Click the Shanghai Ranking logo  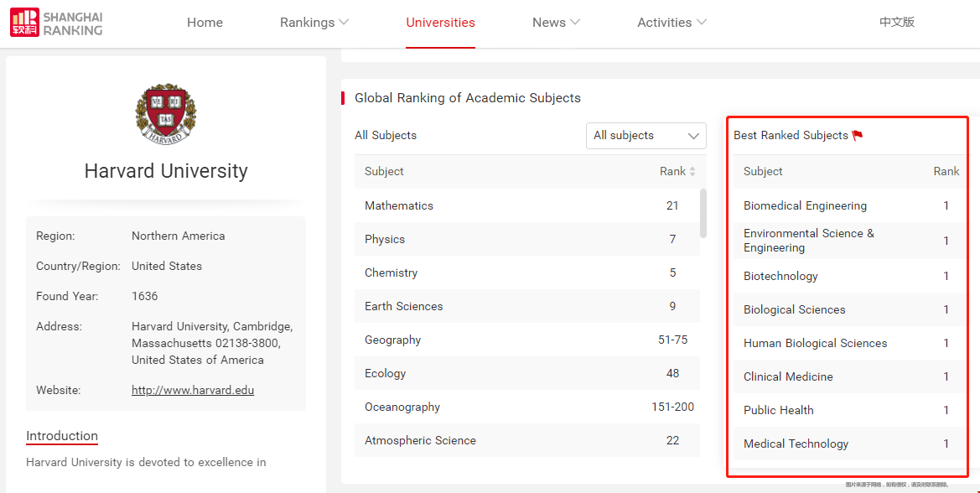point(56,23)
